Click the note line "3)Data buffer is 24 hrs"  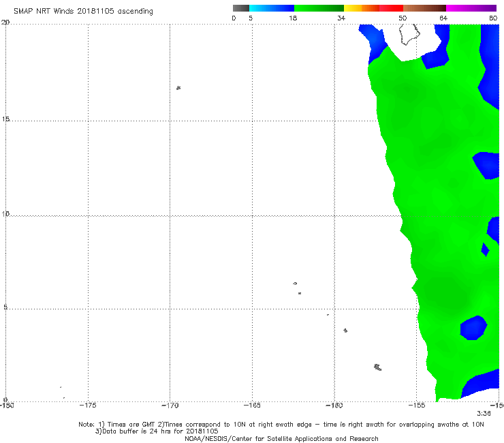pos(157,431)
